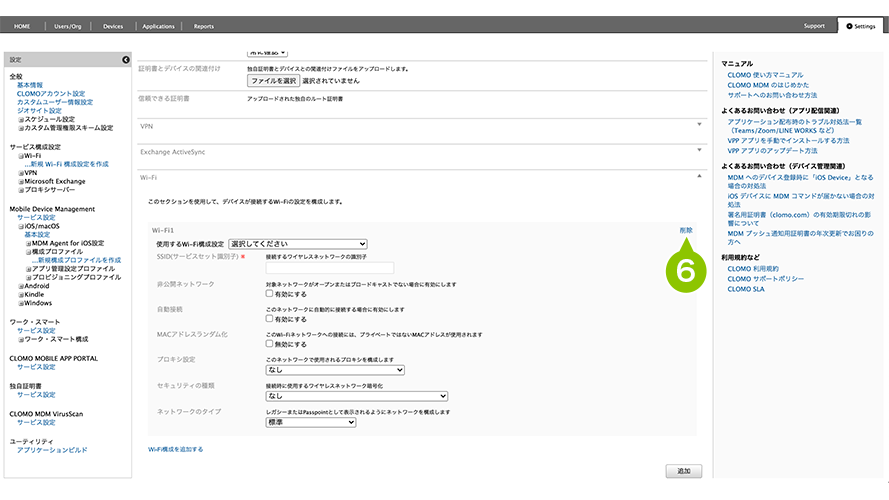The width and height of the screenshot is (889, 500).
Task: Open 基本情報 under 全般
Action: (29, 85)
